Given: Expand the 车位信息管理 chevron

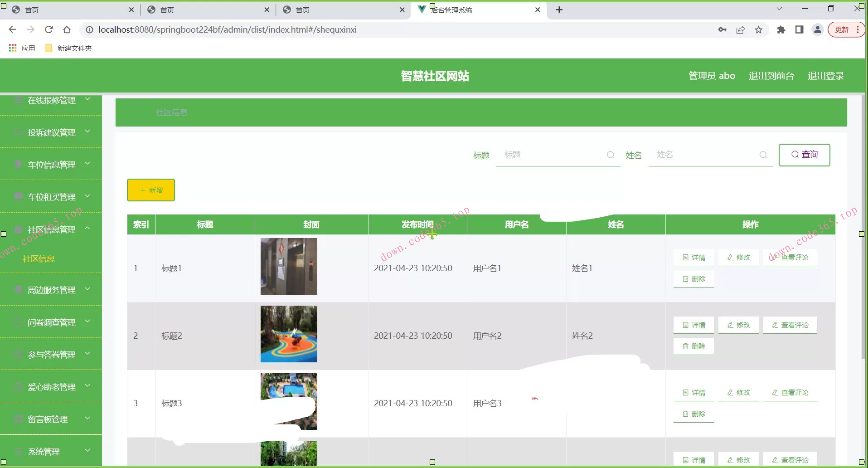Looking at the screenshot, I should click(87, 164).
